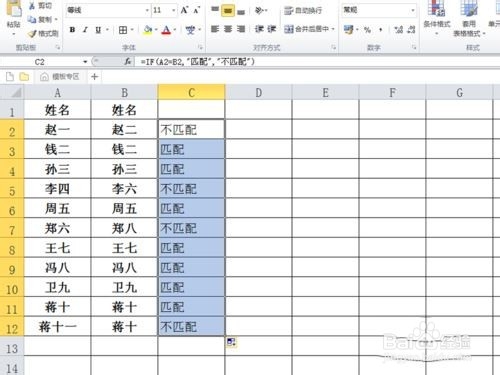
Task: Open the Clipboard group dialog launcher
Action: pyautogui.click(x=58, y=48)
